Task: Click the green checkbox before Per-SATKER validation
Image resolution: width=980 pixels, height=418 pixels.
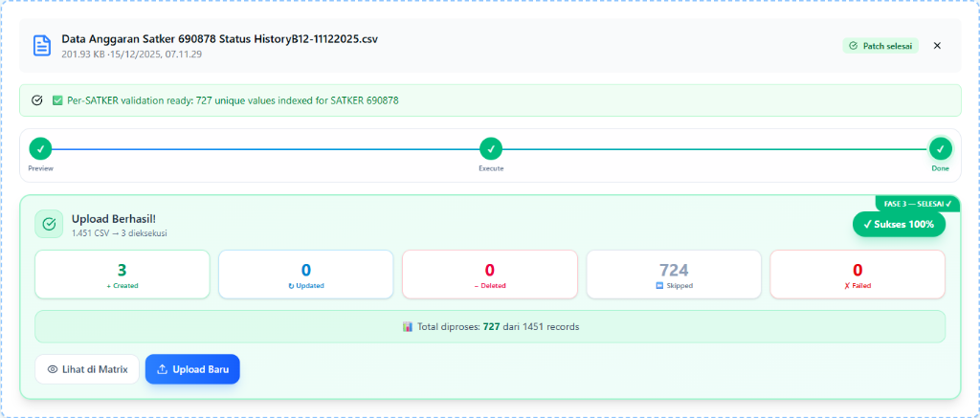Action: point(57,100)
